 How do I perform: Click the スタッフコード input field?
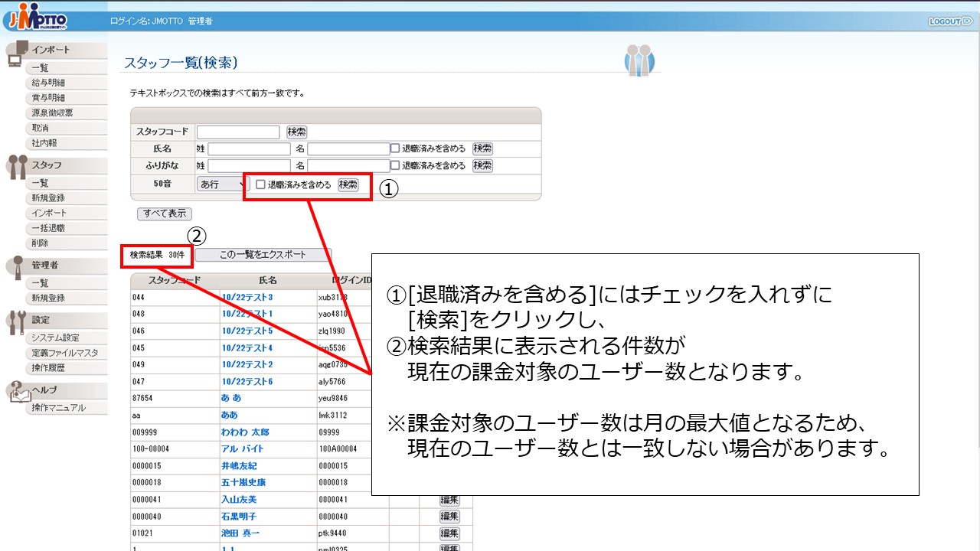point(238,132)
